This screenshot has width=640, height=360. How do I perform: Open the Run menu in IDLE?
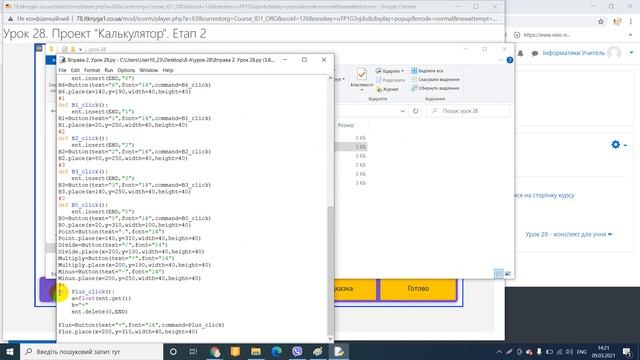pyautogui.click(x=109, y=70)
